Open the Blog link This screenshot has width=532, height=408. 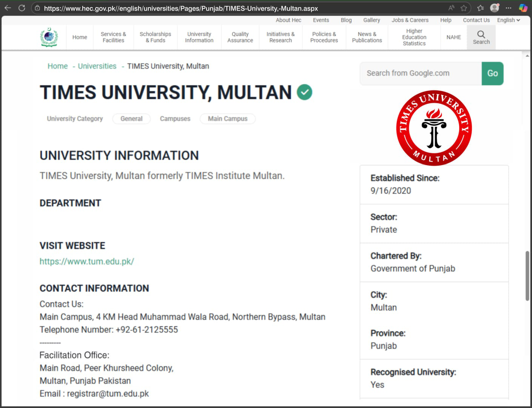(346, 20)
